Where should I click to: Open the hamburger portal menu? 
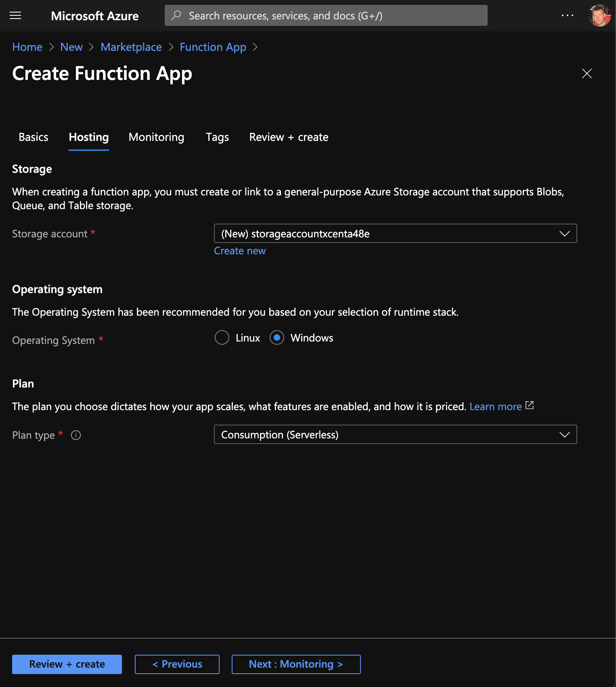click(15, 16)
